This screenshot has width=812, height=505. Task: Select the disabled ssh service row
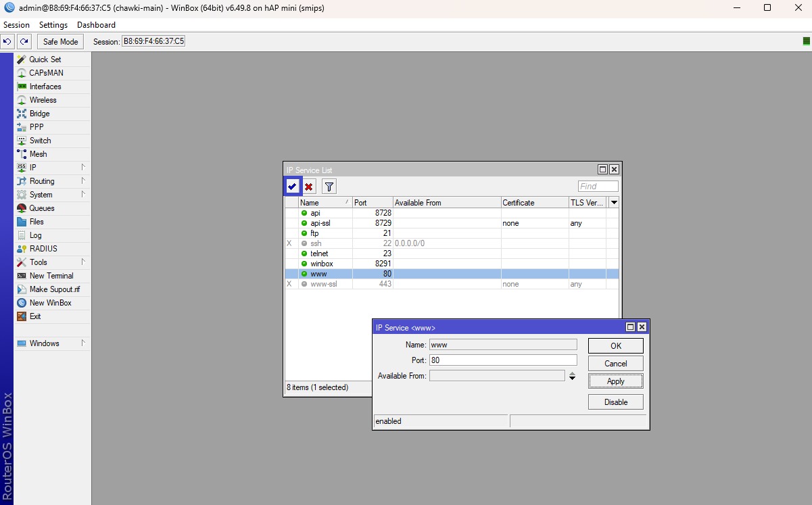(x=452, y=243)
